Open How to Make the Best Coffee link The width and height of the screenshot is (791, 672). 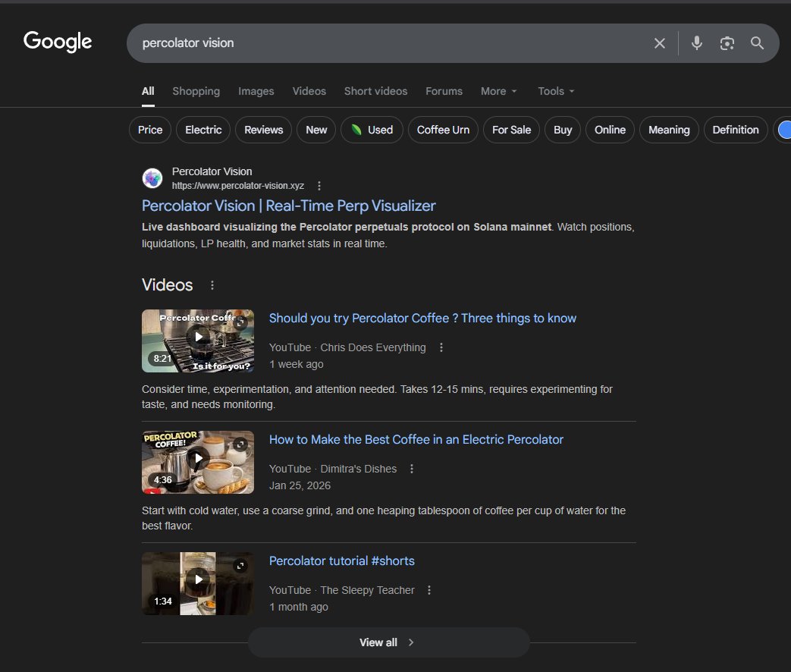pyautogui.click(x=416, y=439)
